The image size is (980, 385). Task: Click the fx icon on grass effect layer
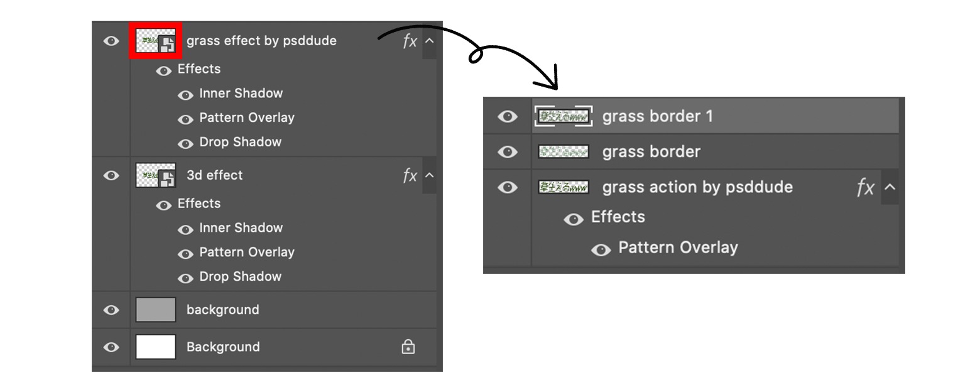(410, 41)
